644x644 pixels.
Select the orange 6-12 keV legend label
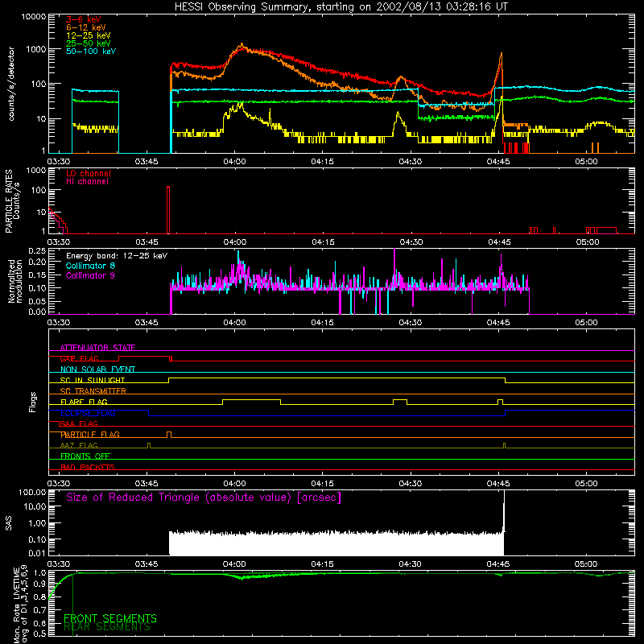pos(85,27)
